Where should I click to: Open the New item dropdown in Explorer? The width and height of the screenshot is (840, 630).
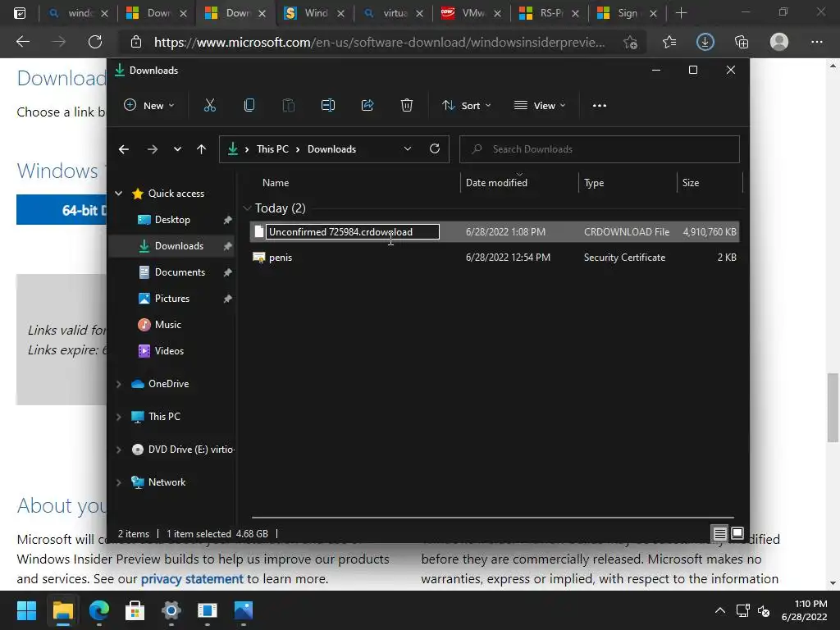[x=149, y=106]
